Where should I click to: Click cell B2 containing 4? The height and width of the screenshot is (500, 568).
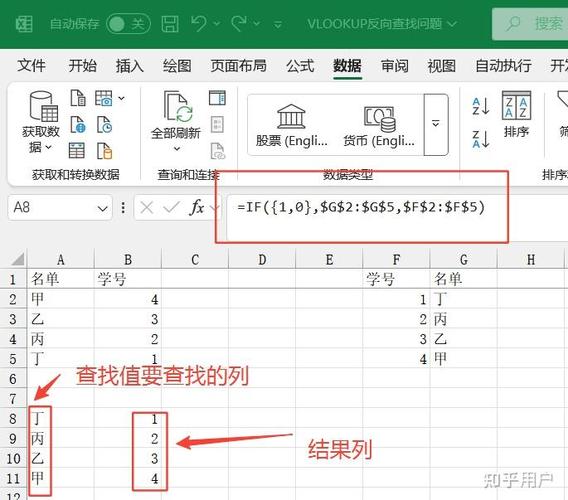point(128,299)
